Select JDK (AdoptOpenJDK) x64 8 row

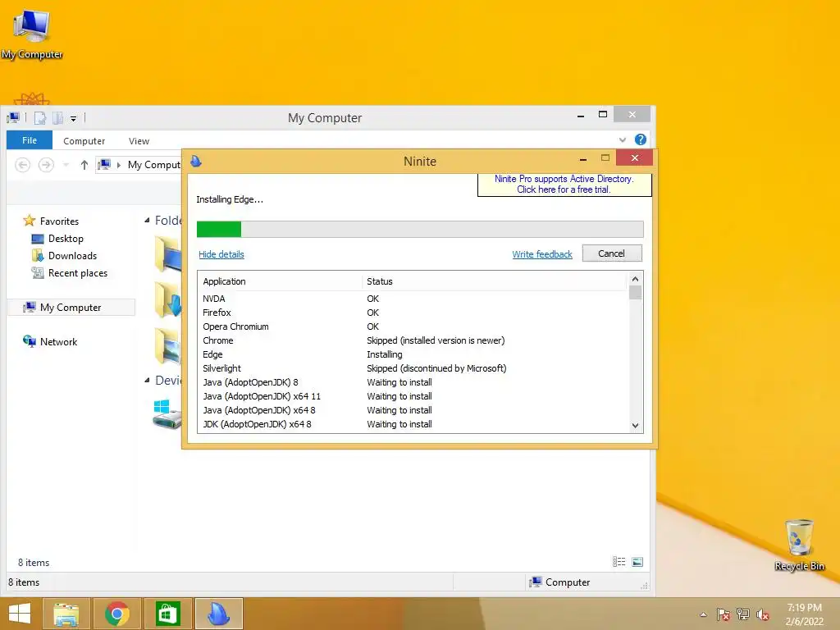tap(413, 424)
